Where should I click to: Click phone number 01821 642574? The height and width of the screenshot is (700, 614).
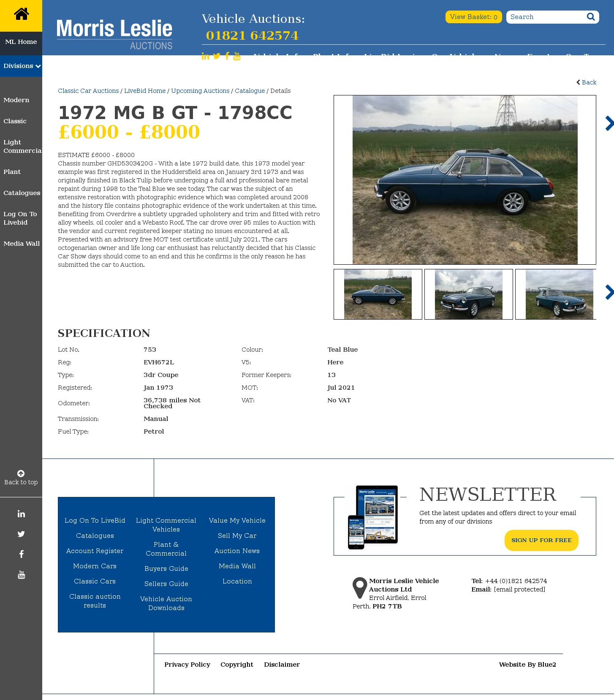(x=253, y=35)
